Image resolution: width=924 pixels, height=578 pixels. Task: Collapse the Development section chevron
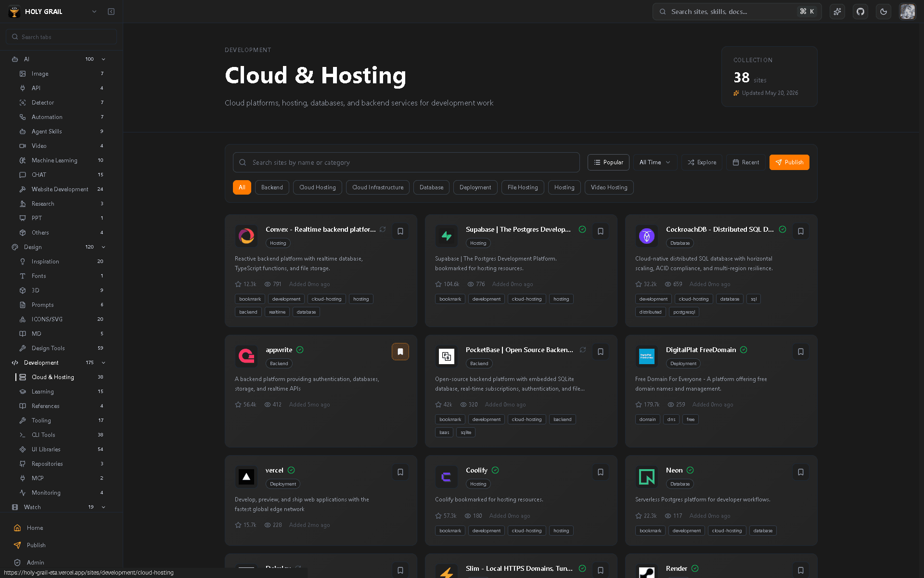pyautogui.click(x=103, y=363)
